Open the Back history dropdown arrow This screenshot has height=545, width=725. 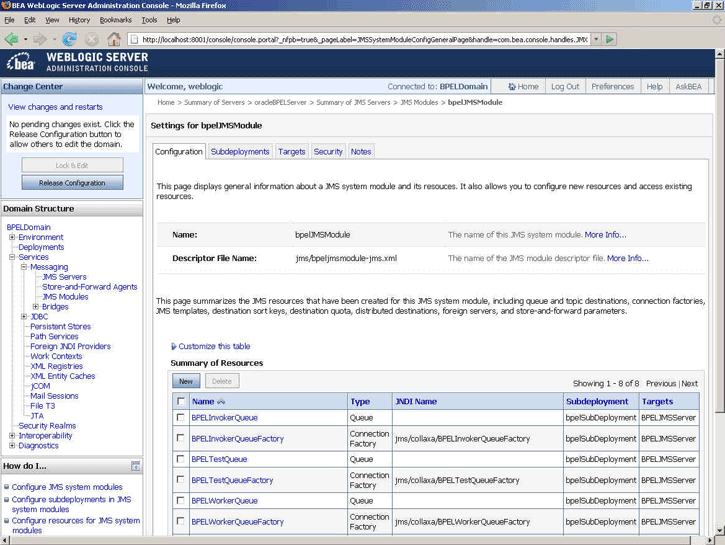(25, 39)
